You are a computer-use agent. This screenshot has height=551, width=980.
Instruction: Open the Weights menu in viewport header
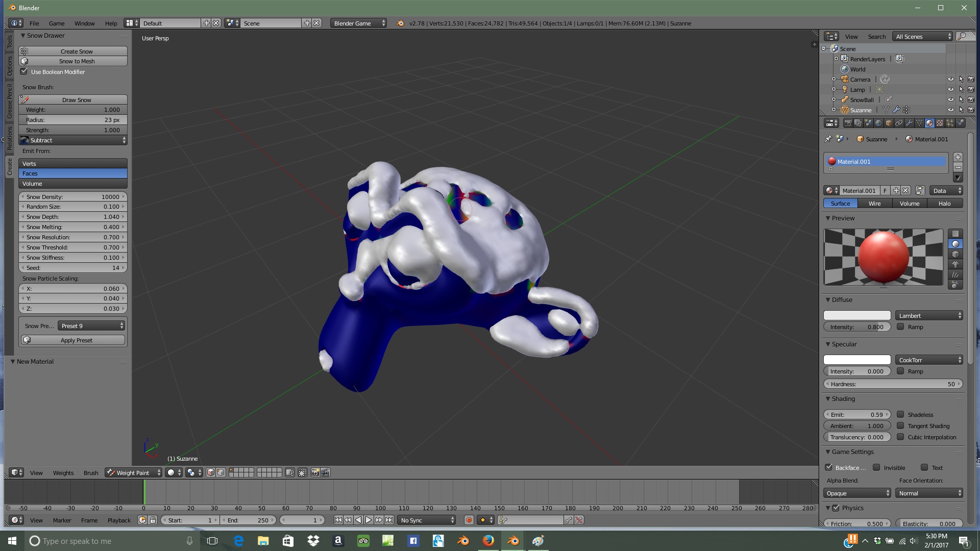[x=63, y=472]
